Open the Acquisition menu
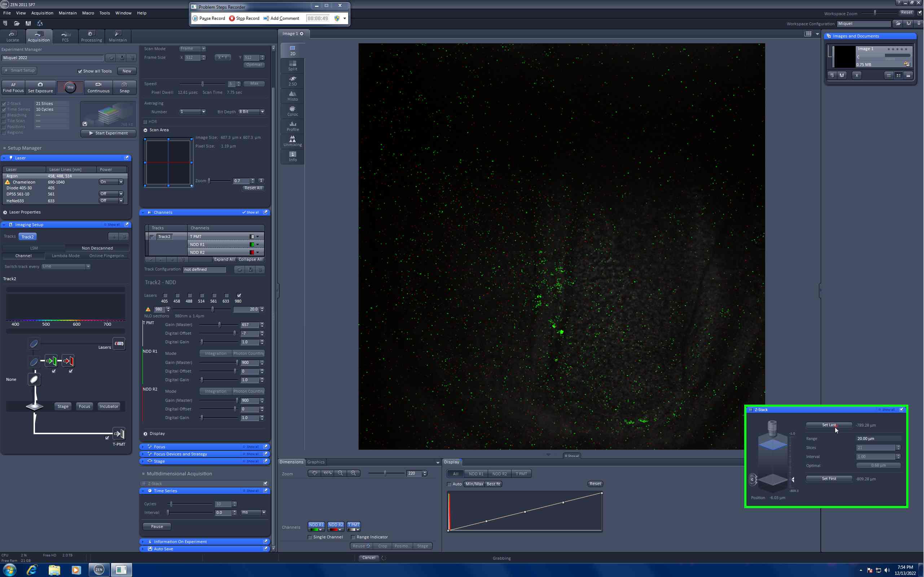Image resolution: width=924 pixels, height=577 pixels. click(x=42, y=13)
